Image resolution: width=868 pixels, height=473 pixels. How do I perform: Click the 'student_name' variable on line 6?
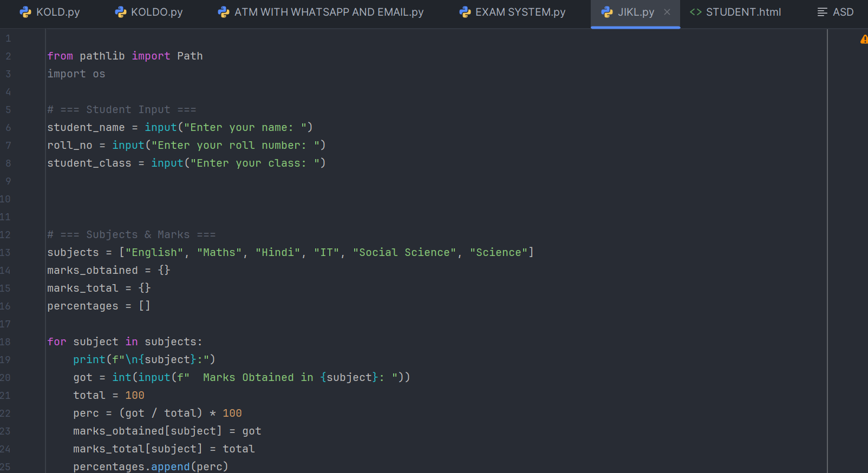click(86, 128)
